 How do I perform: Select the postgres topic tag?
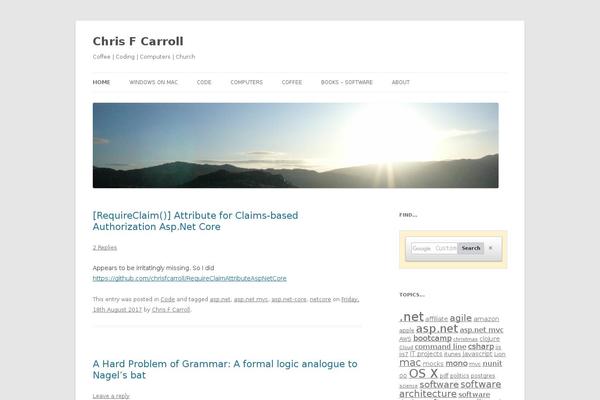[483, 376]
